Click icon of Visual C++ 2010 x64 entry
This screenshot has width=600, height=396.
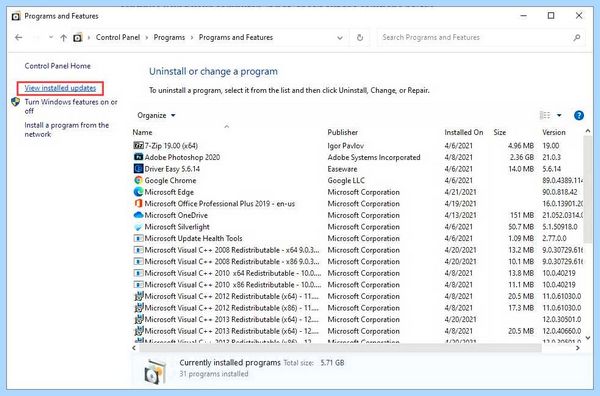click(138, 273)
